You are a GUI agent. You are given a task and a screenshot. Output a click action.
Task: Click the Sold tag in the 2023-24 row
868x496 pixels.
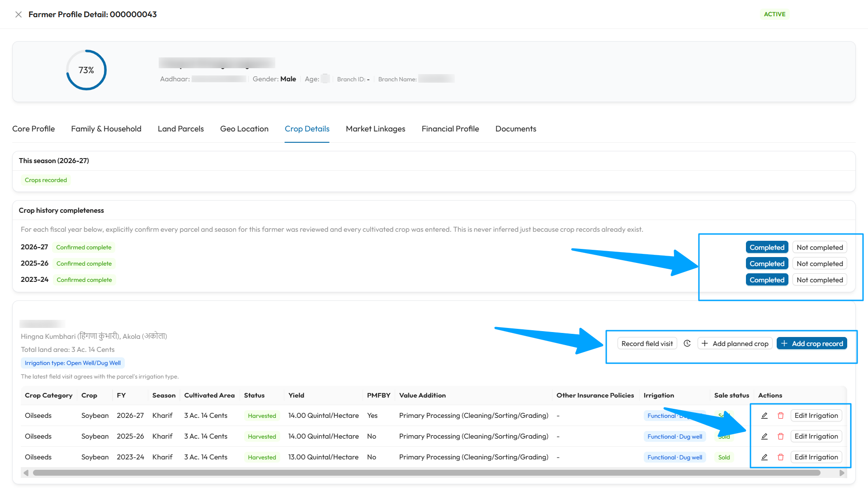[x=724, y=457]
